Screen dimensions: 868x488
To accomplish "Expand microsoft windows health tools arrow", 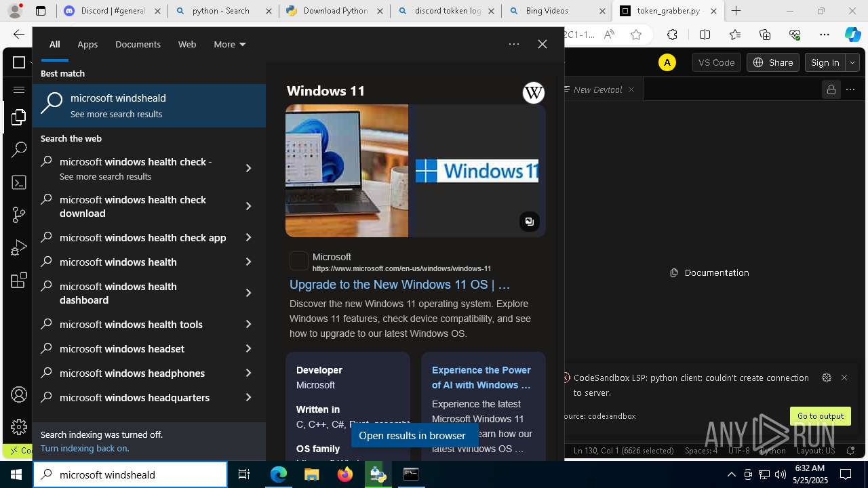I will tap(248, 324).
